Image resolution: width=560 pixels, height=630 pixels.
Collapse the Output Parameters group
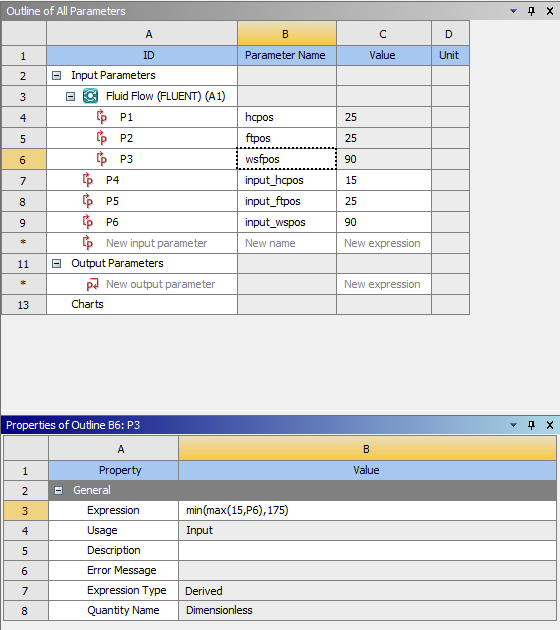[57, 263]
